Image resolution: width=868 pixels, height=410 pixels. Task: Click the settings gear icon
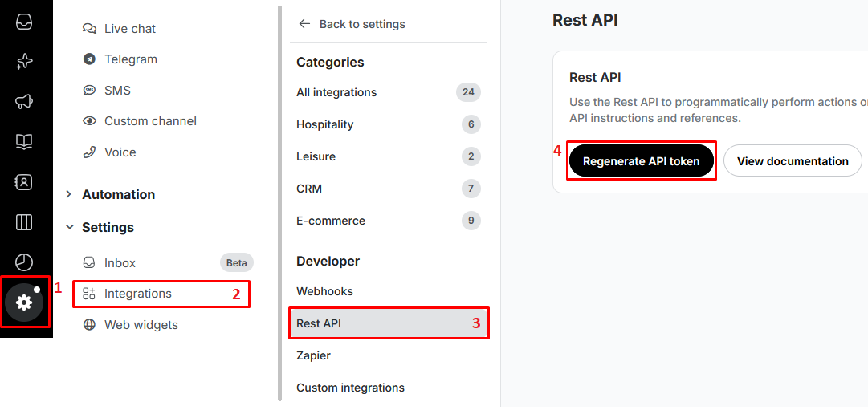pos(24,302)
